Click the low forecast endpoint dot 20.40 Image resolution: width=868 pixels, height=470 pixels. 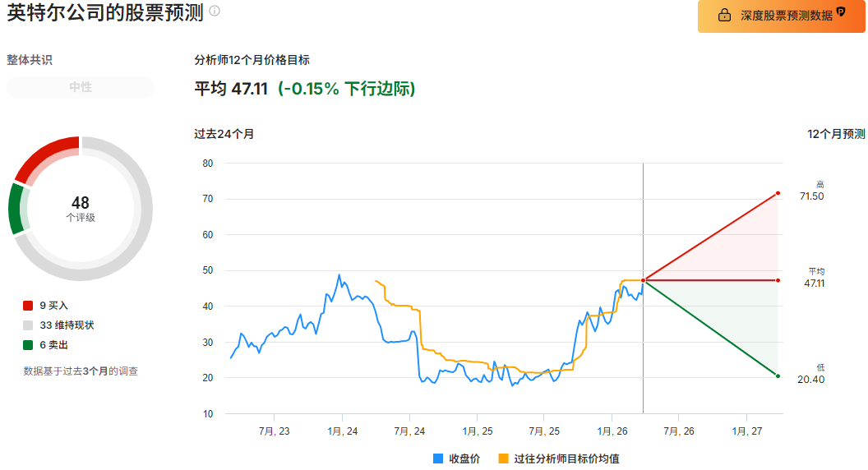point(778,376)
